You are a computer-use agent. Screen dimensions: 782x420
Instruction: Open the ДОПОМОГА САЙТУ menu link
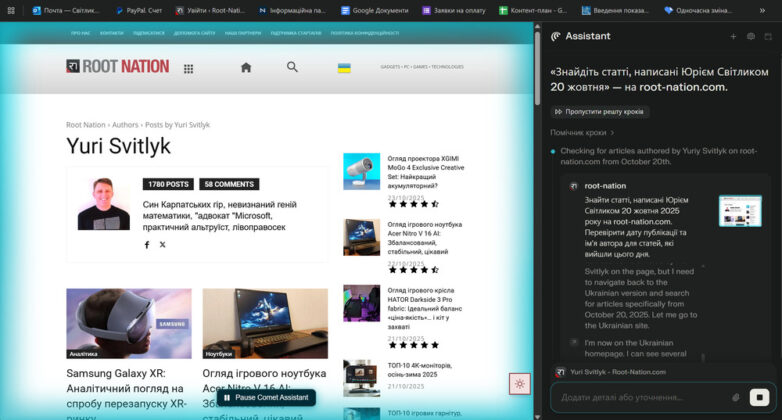[x=195, y=33]
